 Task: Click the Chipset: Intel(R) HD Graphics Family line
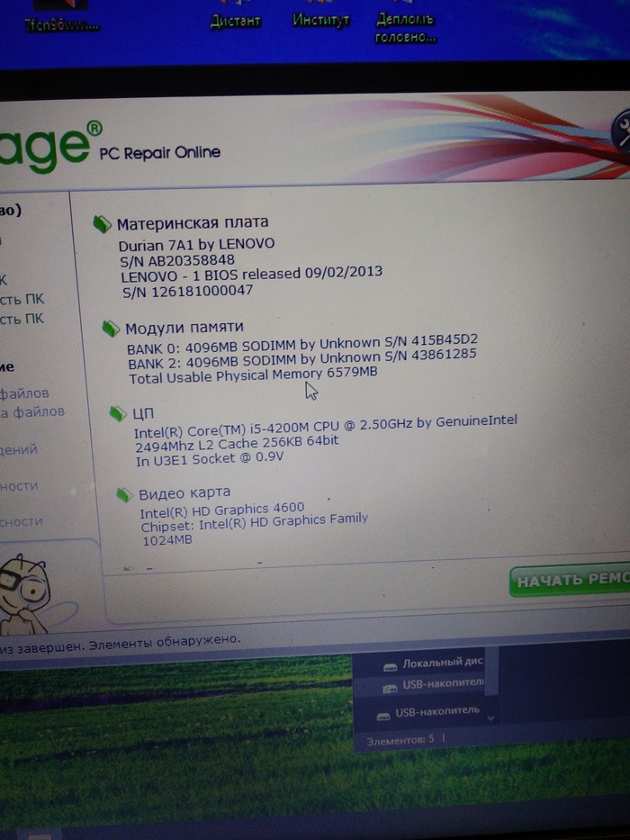point(255,522)
